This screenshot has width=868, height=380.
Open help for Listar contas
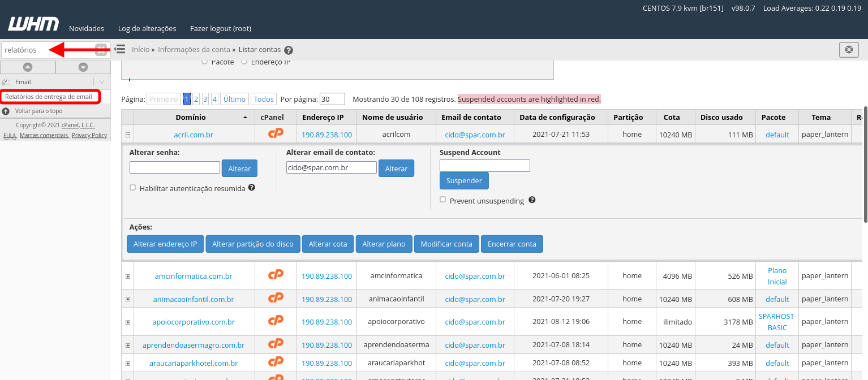click(x=289, y=50)
